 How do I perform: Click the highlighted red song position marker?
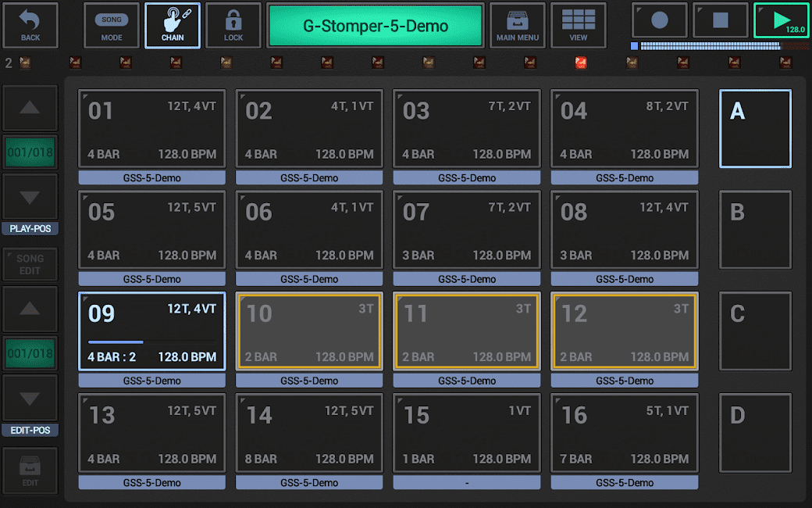[581, 63]
